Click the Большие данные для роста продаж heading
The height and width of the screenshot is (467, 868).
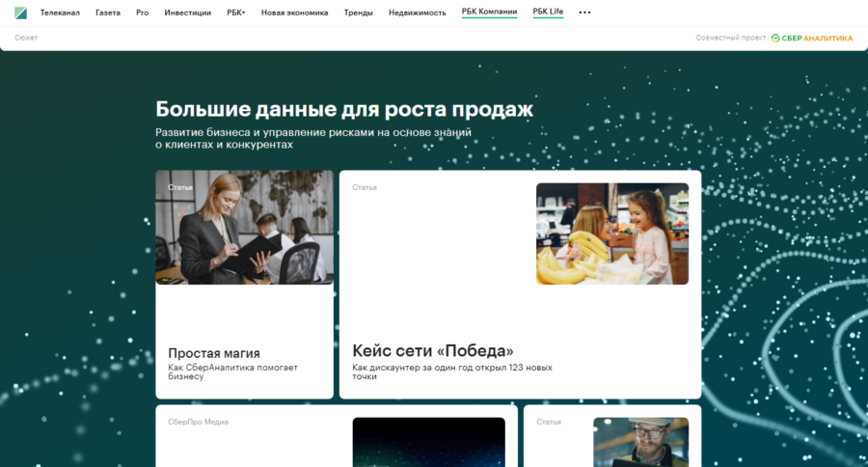(344, 109)
